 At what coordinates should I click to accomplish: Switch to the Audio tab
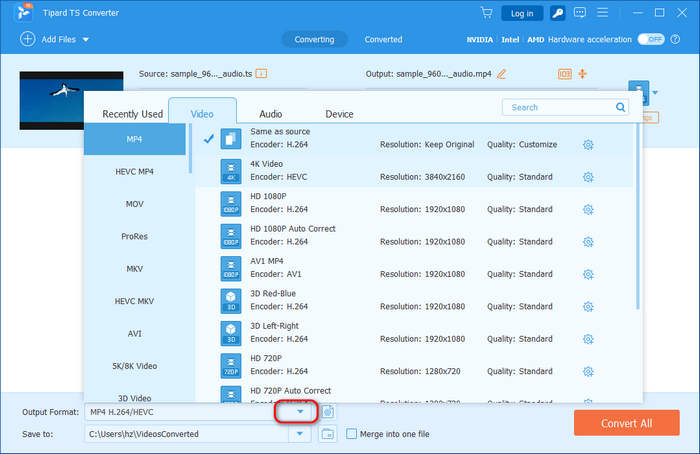[x=270, y=114]
